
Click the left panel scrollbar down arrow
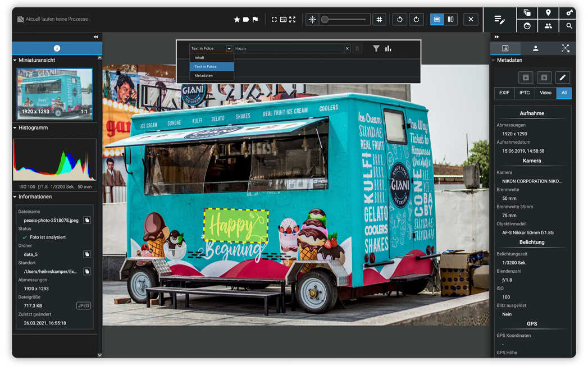99,355
